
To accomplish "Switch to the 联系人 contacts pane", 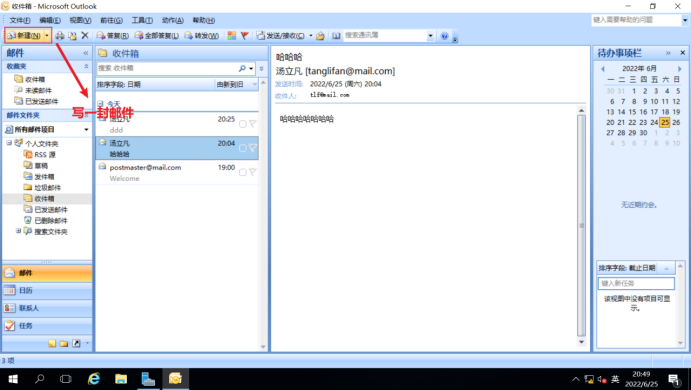I will click(x=47, y=308).
